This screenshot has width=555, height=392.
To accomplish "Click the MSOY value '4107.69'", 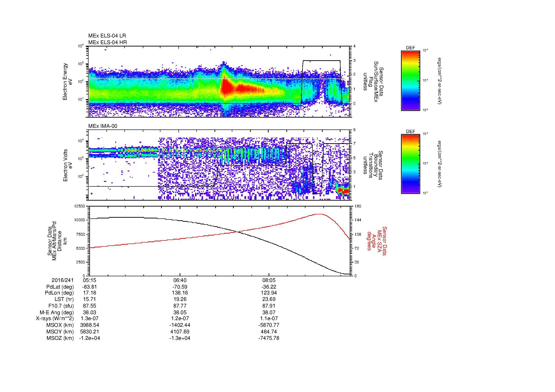I will pos(180,332).
